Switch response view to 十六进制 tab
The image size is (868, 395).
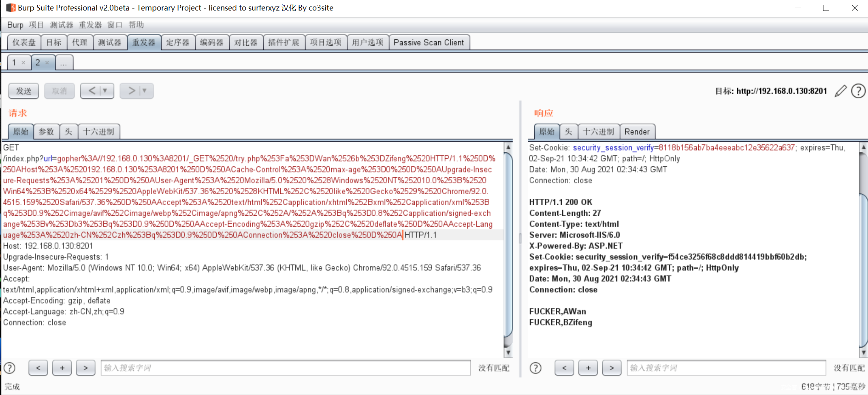[x=599, y=132]
